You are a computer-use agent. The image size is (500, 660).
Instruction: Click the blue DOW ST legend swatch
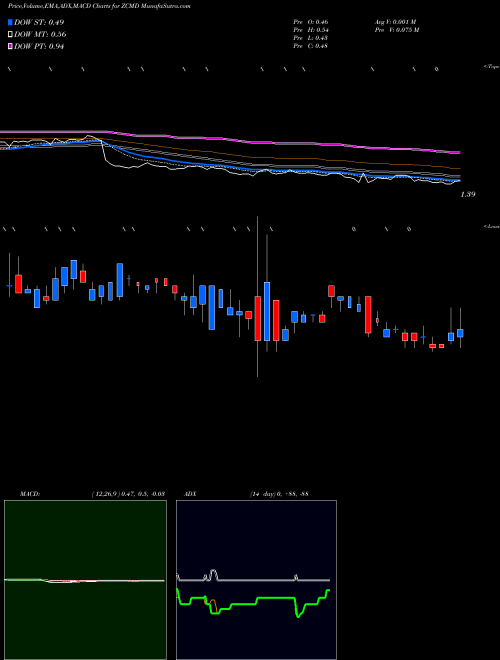(x=11, y=22)
